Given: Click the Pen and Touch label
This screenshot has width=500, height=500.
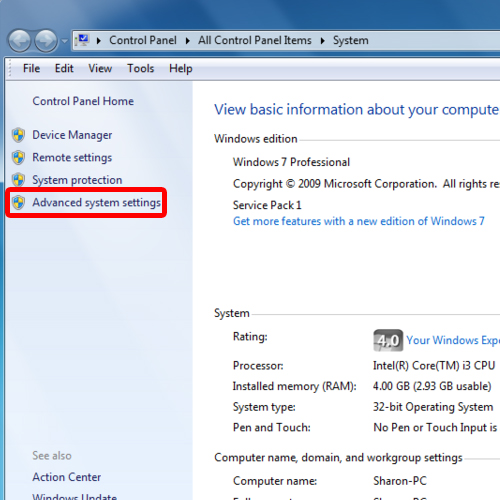Looking at the screenshot, I should point(272,427).
